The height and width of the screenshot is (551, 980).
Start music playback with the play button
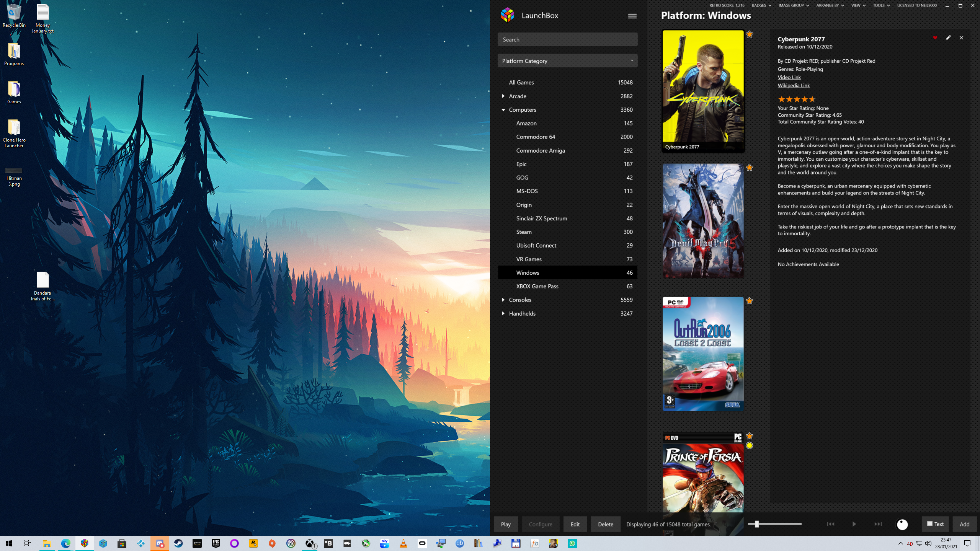pos(854,524)
